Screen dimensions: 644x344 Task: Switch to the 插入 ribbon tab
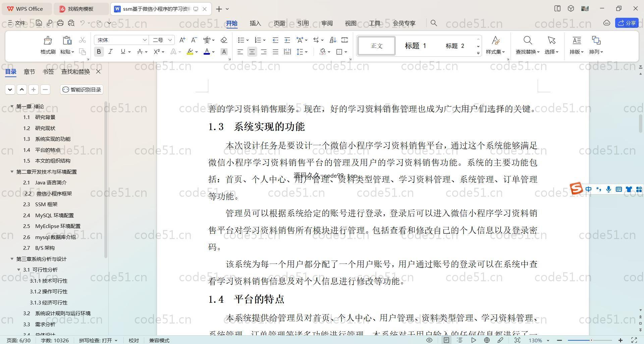click(x=255, y=23)
